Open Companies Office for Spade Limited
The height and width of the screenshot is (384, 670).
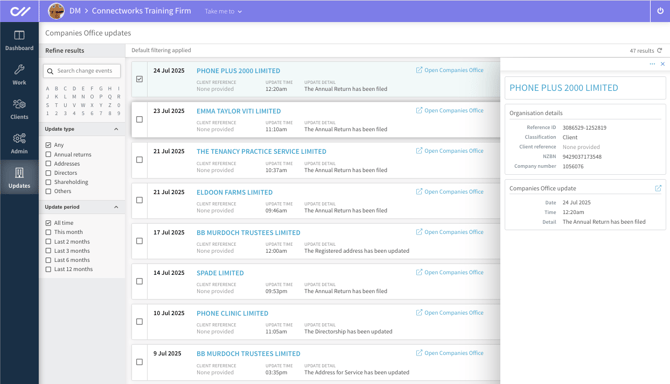click(x=450, y=272)
